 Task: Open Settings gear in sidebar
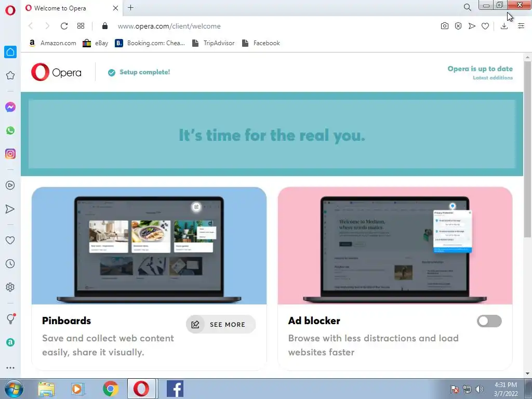click(10, 287)
